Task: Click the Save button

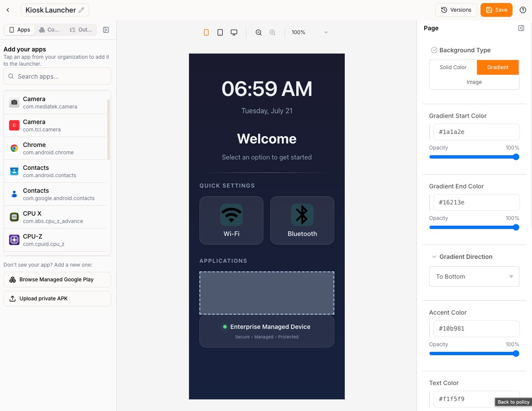Action: pyautogui.click(x=497, y=10)
